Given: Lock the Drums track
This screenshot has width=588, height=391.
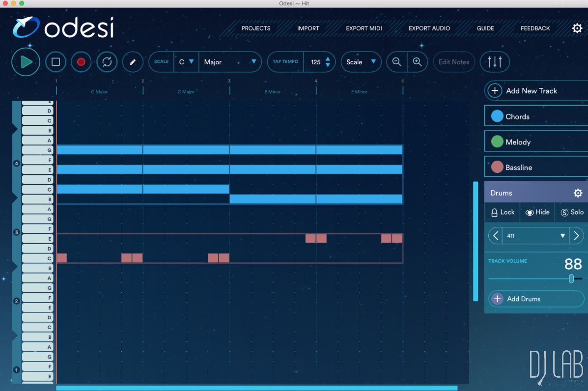Looking at the screenshot, I should coord(502,212).
